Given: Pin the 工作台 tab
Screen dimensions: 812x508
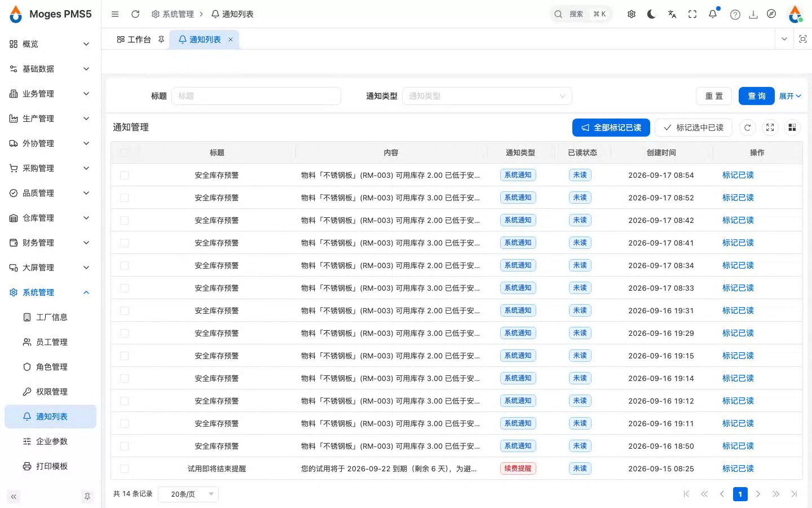Looking at the screenshot, I should coord(161,40).
